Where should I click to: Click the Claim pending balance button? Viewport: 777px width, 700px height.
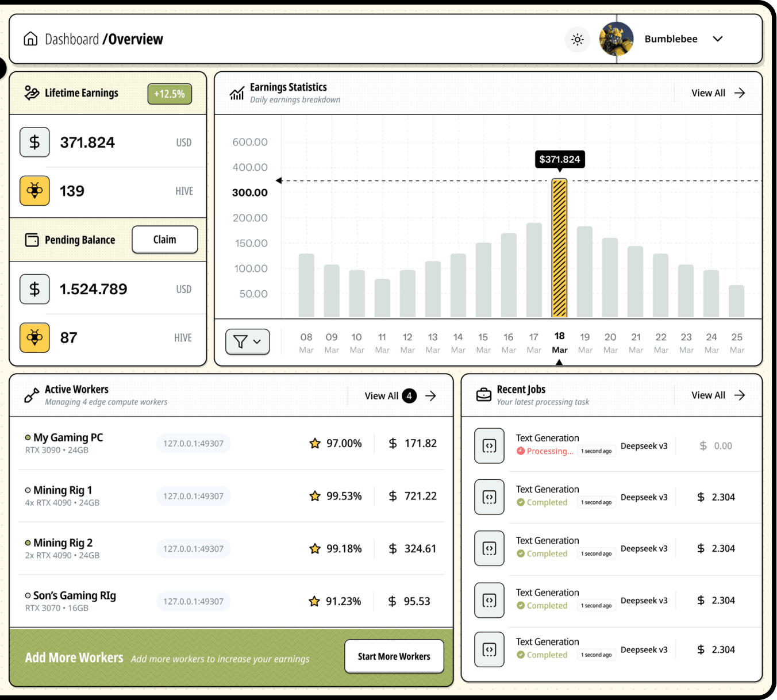pyautogui.click(x=164, y=240)
